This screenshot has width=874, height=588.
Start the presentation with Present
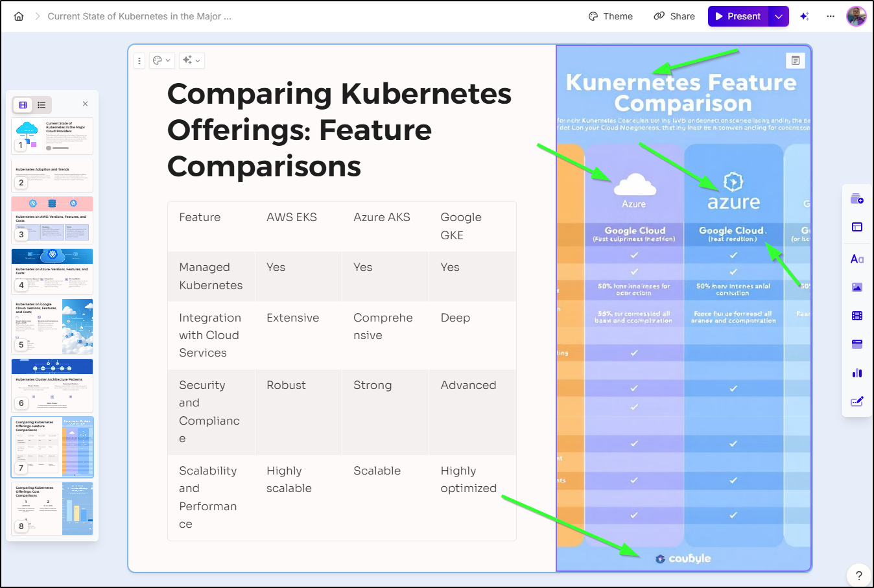[738, 16]
